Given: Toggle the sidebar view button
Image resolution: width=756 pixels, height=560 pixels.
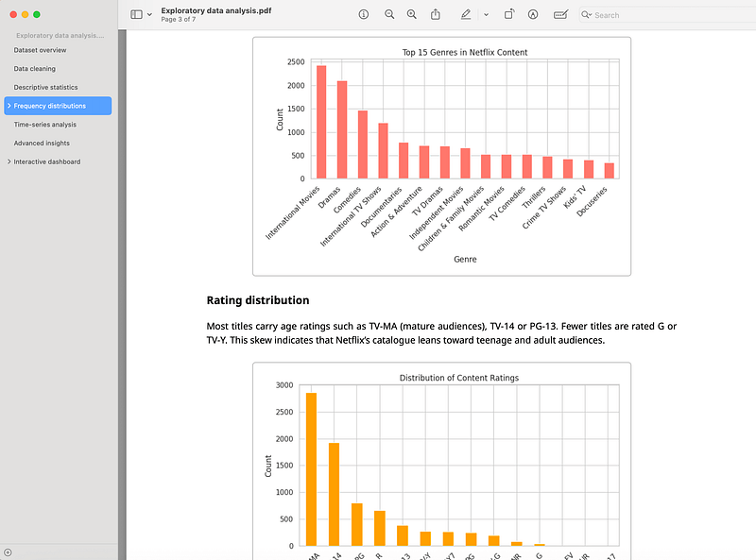Looking at the screenshot, I should click(136, 14).
